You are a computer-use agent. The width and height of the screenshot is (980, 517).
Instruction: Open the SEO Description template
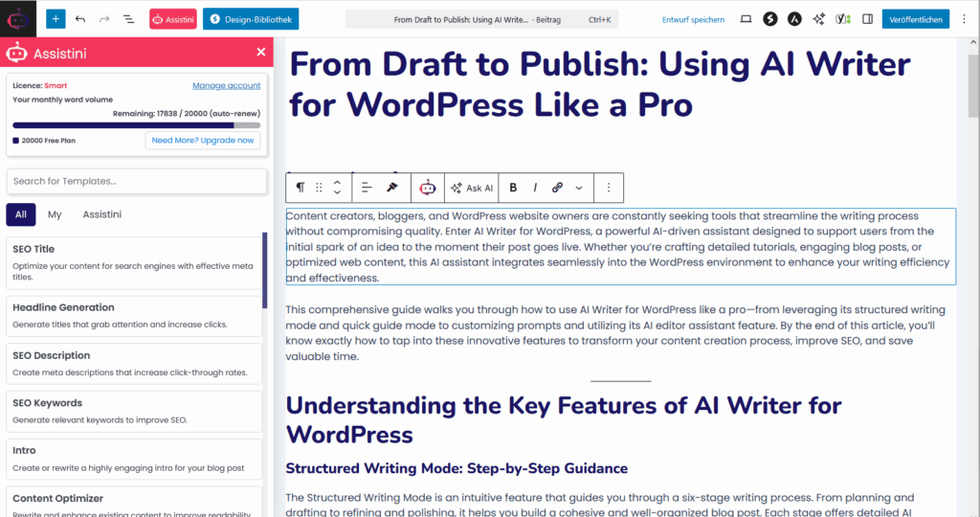pos(134,363)
